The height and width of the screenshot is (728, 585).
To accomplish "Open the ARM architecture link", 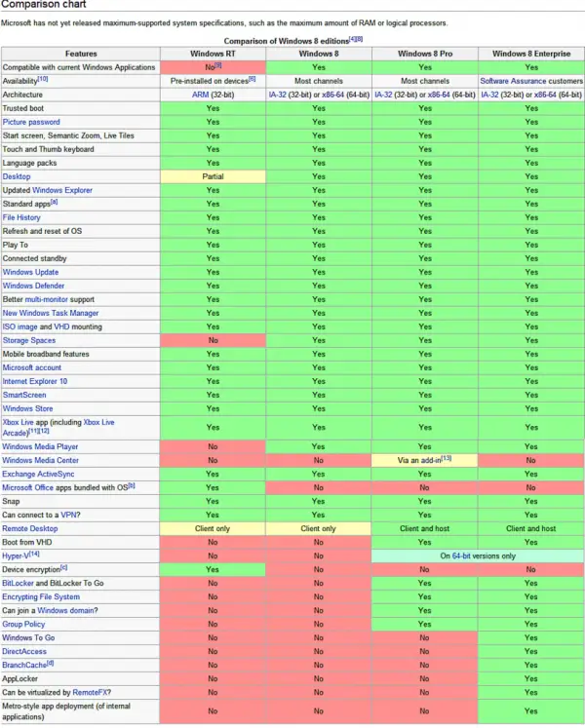I will [200, 95].
